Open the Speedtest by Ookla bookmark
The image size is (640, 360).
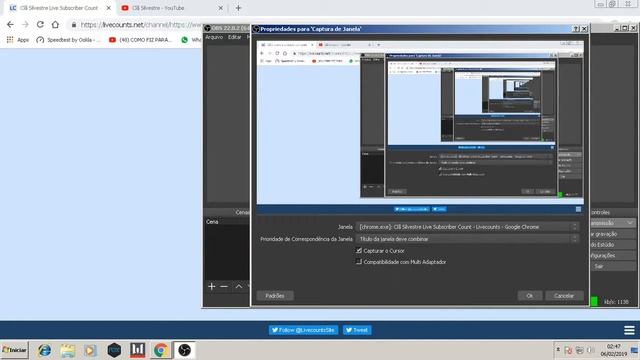[x=68, y=40]
